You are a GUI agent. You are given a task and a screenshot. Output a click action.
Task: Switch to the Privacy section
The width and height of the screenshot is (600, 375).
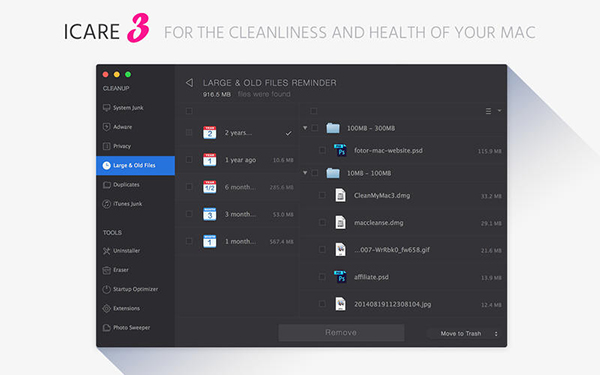tap(117, 146)
